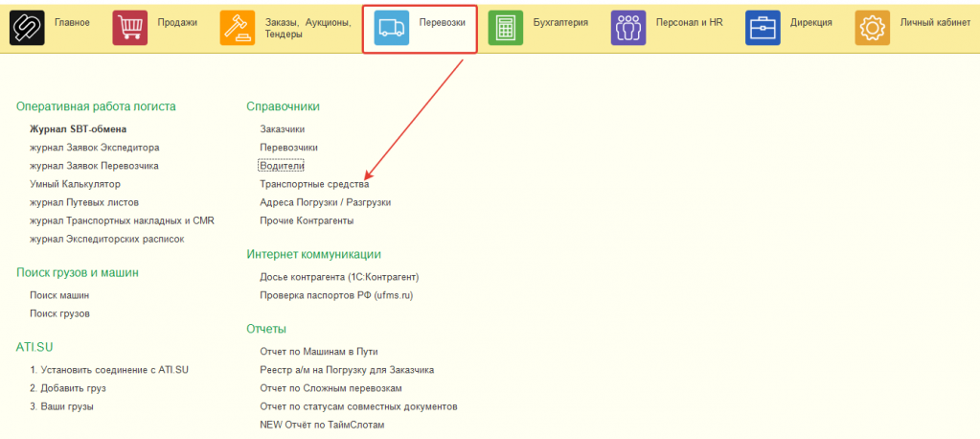Click the black Главное section icon
This screenshot has width=980, height=439.
pos(27,28)
